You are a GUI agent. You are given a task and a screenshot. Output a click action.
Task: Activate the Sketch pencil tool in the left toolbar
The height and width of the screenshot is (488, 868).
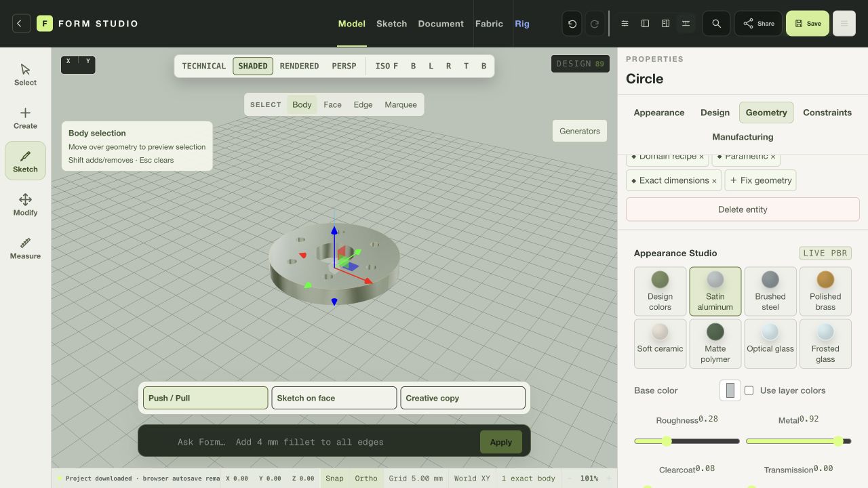(25, 161)
